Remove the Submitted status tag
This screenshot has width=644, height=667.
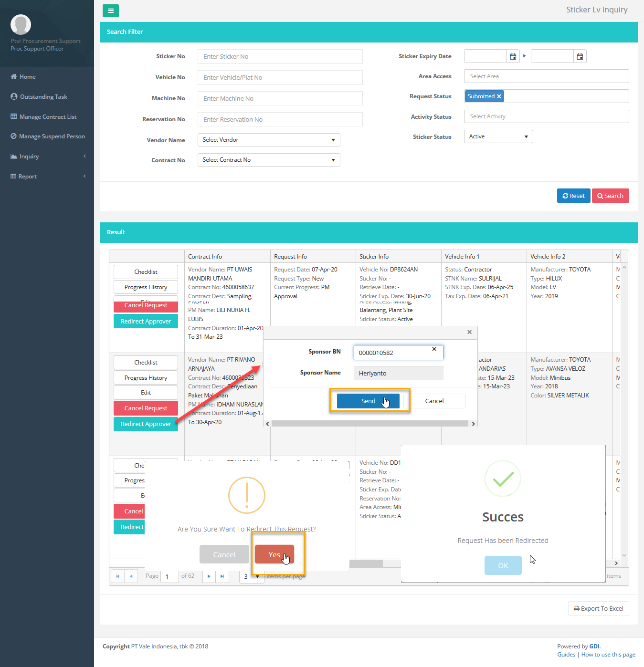point(499,96)
